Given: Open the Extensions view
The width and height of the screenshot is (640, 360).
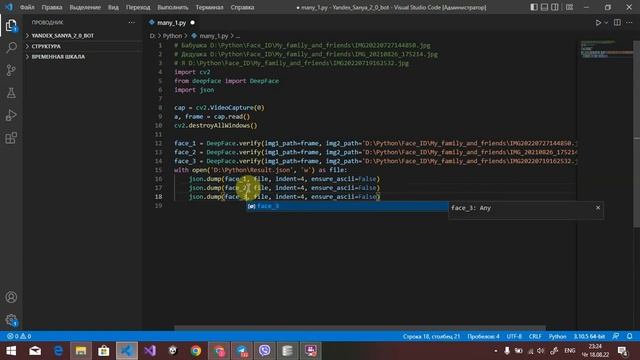Looking at the screenshot, I should click(11, 138).
